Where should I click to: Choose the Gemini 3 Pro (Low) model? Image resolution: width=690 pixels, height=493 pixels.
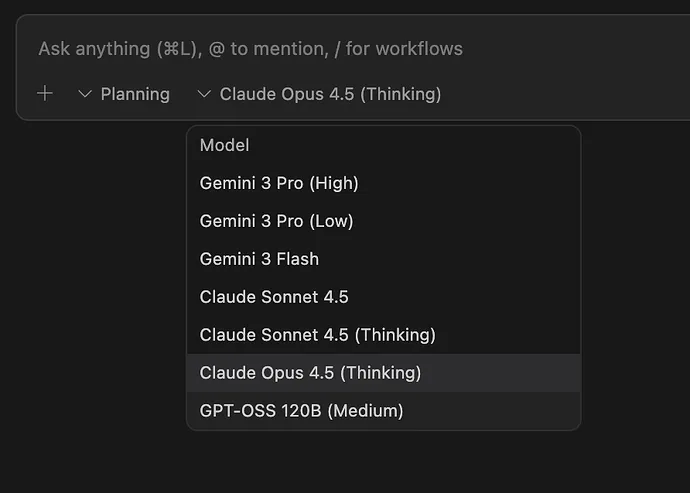point(276,221)
